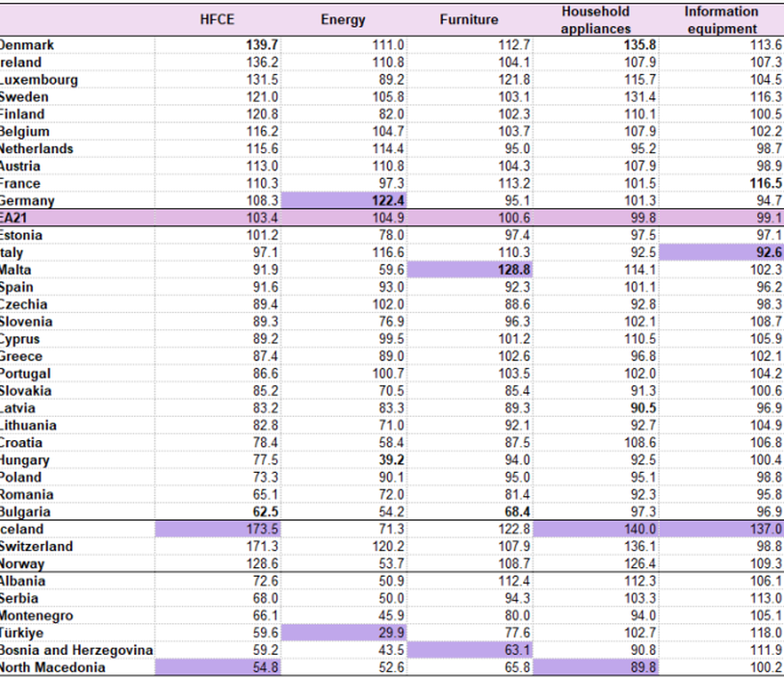Click Hungary's energy value 39.2
This screenshot has width=784, height=677.
click(391, 460)
